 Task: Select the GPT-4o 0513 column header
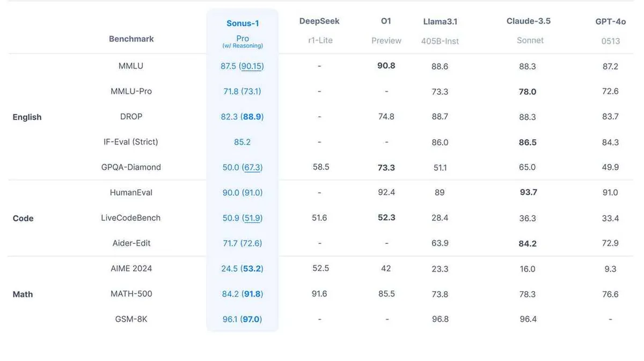tap(610, 31)
